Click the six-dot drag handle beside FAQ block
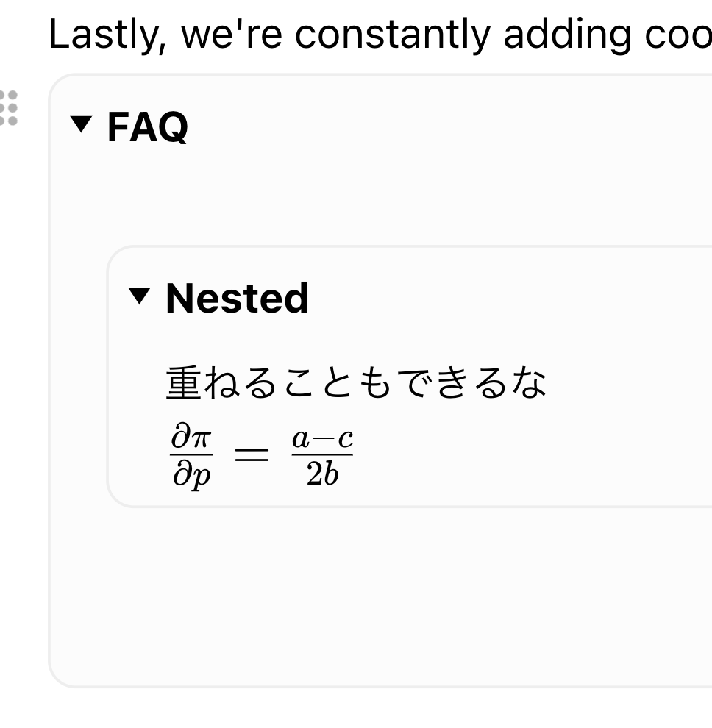The image size is (712, 728). pyautogui.click(x=8, y=107)
